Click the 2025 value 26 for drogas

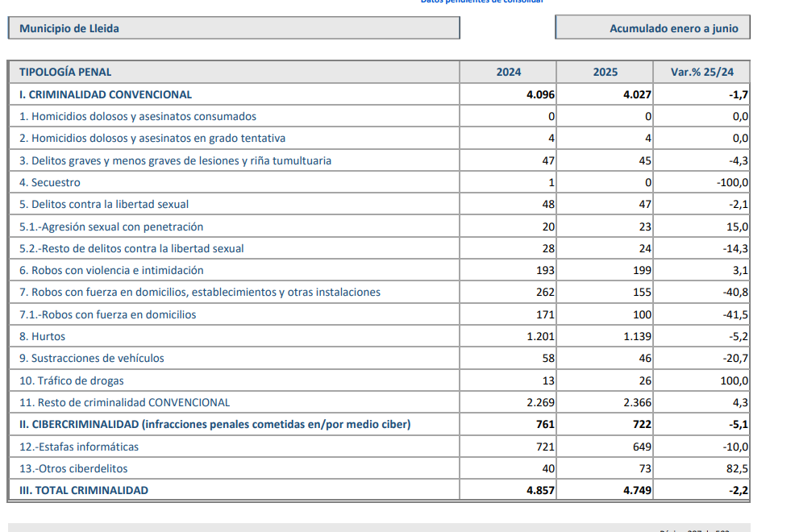tap(645, 380)
